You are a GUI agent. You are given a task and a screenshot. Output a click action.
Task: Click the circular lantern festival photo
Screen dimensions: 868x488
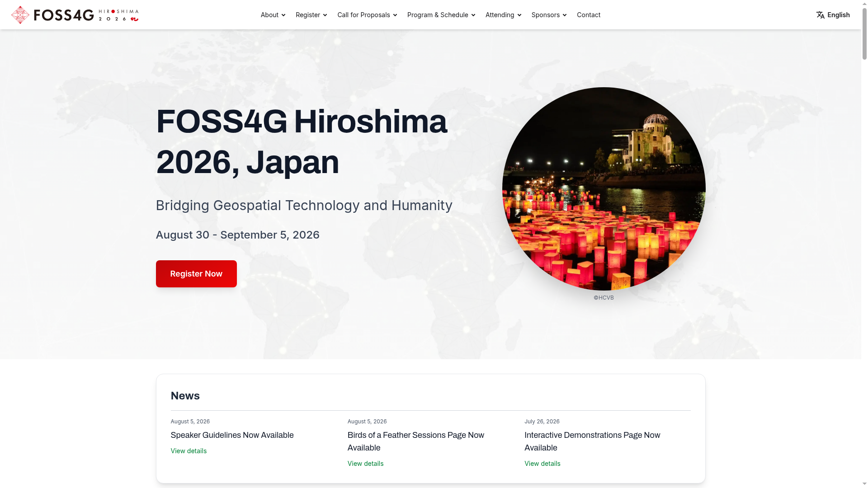pos(604,189)
